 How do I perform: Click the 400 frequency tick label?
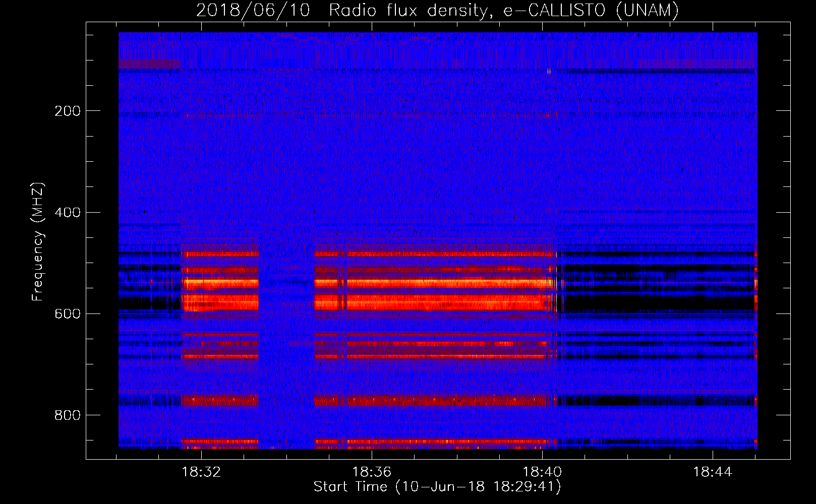[x=68, y=212]
